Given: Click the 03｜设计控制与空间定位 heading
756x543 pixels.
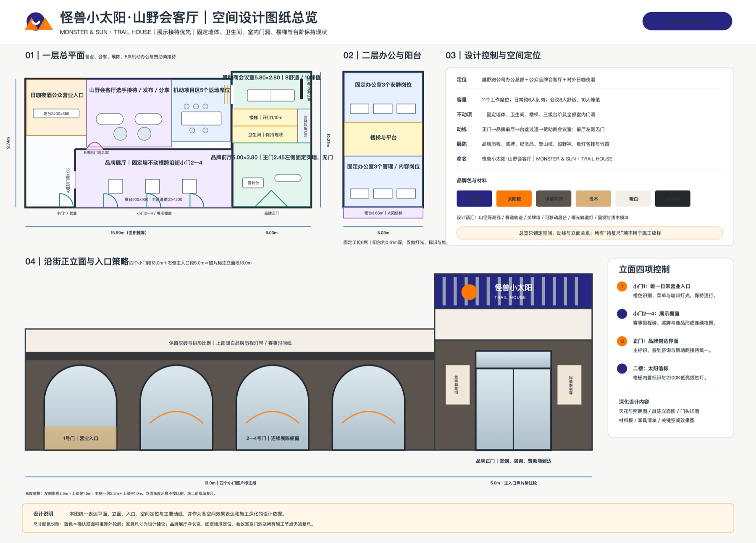Looking at the screenshot, I should coord(493,55).
